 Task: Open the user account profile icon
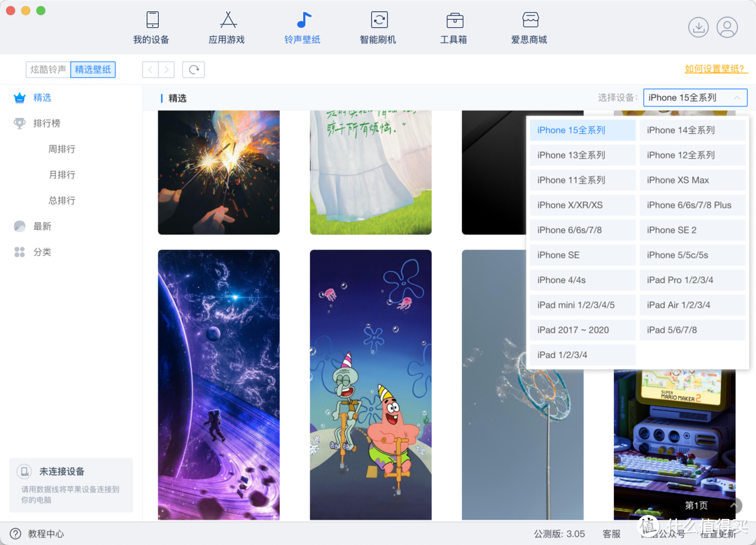coord(727,27)
